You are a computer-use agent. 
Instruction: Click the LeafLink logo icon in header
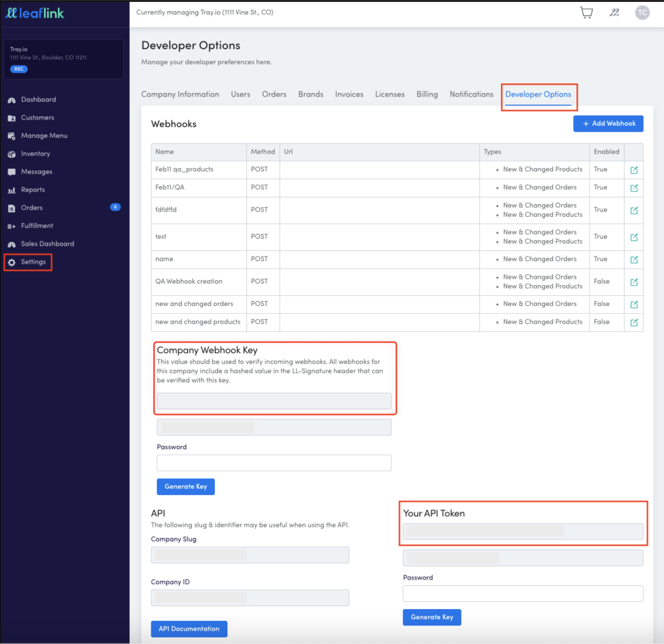coord(614,13)
